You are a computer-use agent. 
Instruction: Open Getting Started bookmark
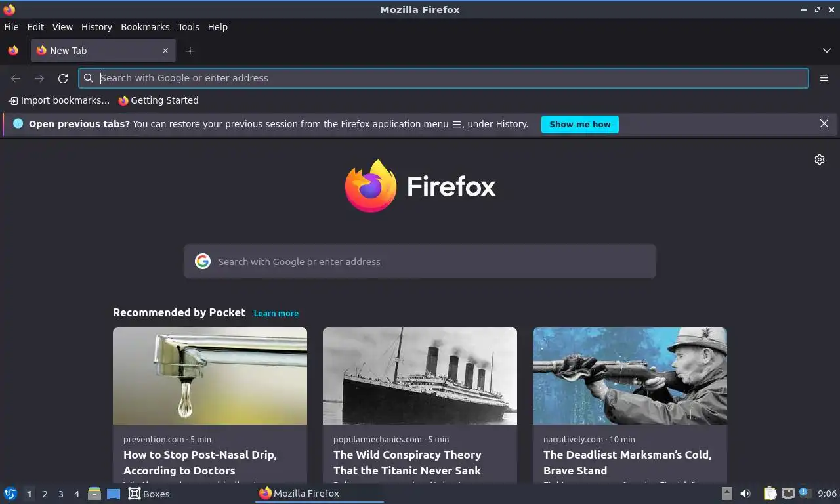[158, 100]
